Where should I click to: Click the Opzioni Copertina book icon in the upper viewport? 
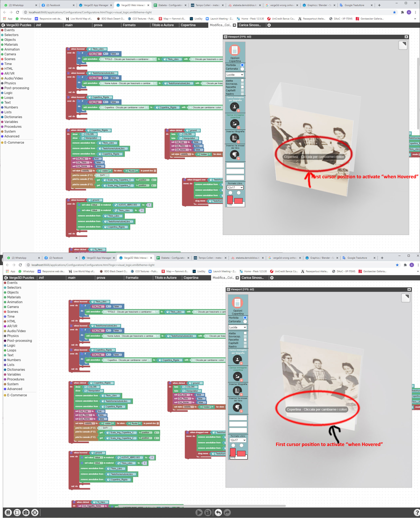[235, 50]
